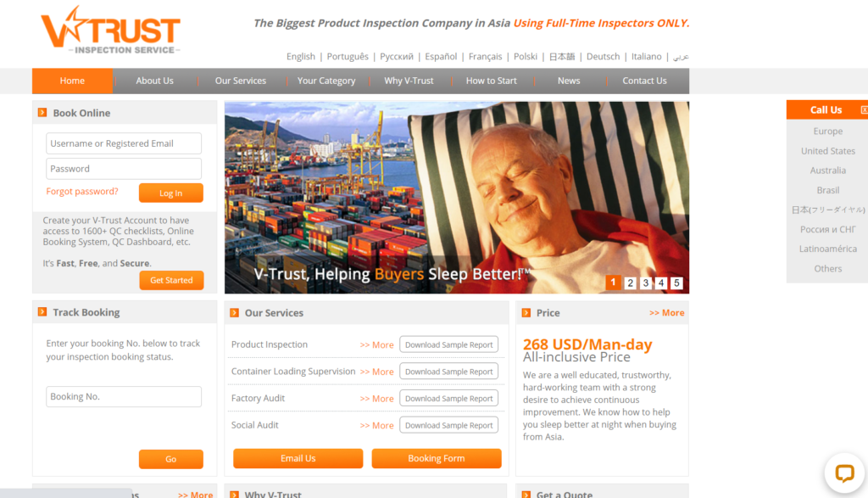868x498 pixels.
Task: Click the arrow icon beside Track Booking
Action: (42, 312)
